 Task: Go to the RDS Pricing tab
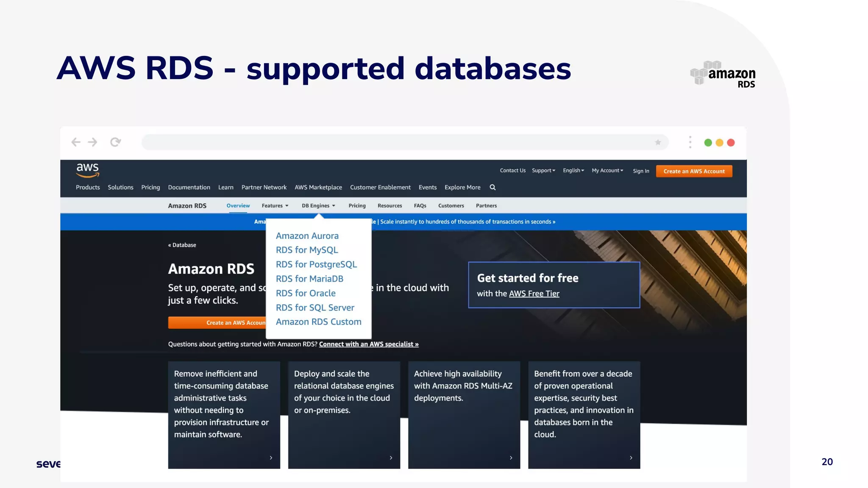point(357,206)
